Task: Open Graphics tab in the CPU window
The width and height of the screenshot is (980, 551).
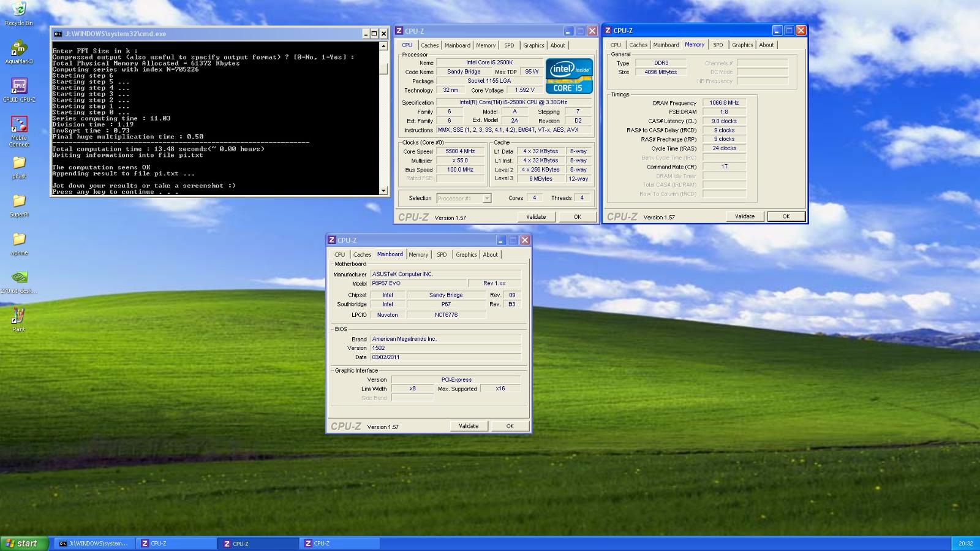Action: tap(533, 45)
